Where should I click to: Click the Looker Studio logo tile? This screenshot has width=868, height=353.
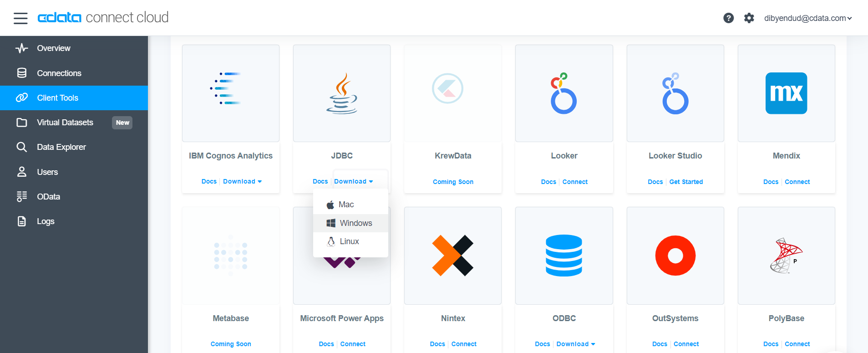[675, 93]
